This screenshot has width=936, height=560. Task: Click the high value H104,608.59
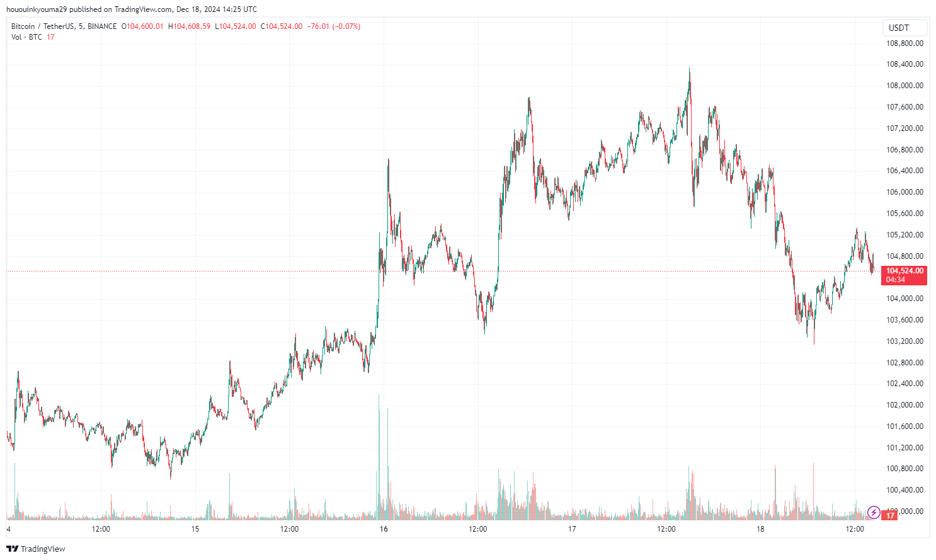[x=189, y=26]
